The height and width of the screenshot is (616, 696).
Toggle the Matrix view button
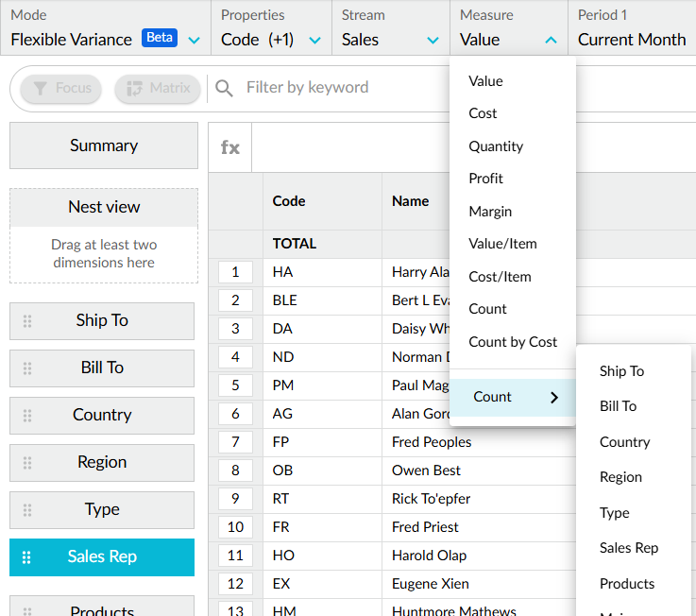point(158,88)
